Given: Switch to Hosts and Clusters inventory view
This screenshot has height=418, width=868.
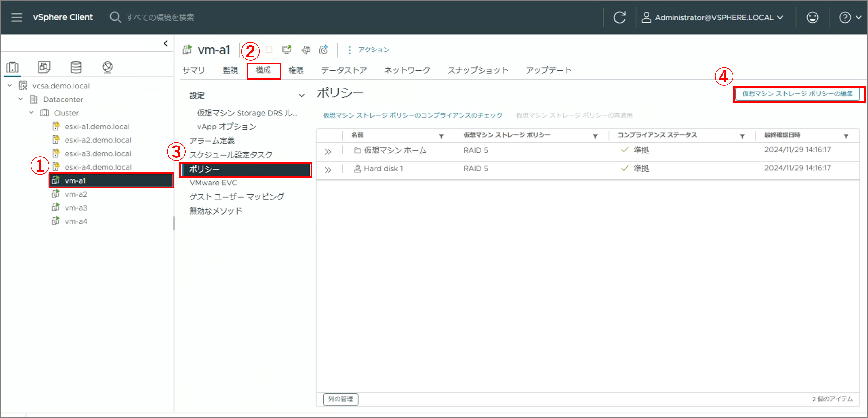Looking at the screenshot, I should [x=12, y=67].
